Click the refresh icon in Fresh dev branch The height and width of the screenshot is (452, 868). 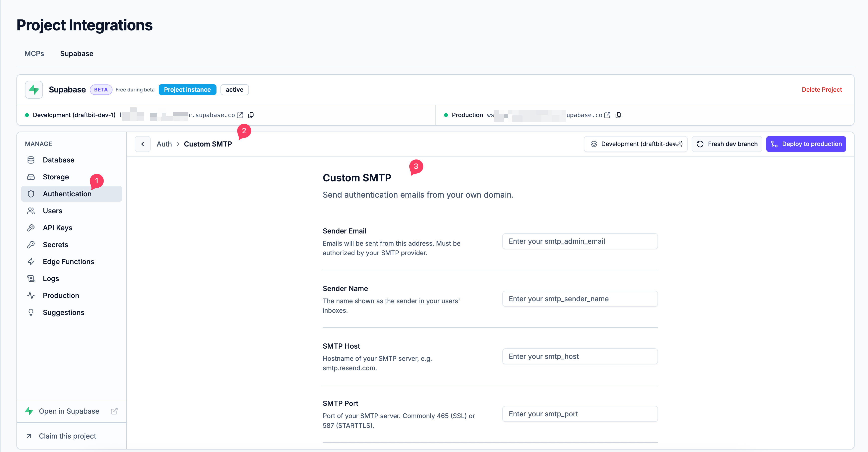tap(700, 144)
